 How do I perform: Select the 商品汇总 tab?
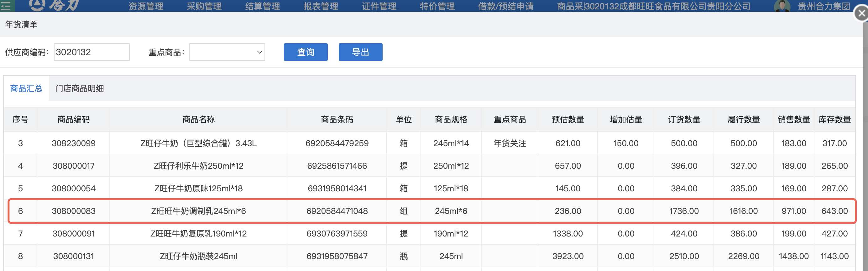(26, 89)
